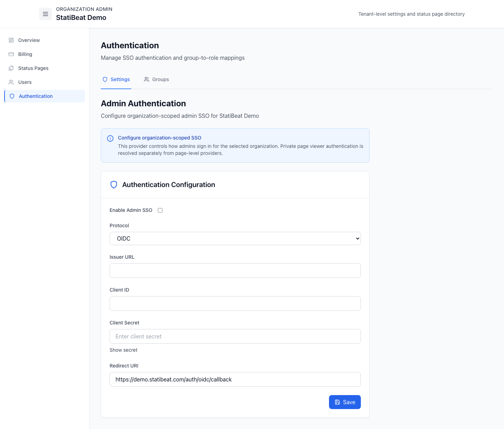The image size is (504, 429).
Task: Select the Settings tab
Action: [116, 79]
